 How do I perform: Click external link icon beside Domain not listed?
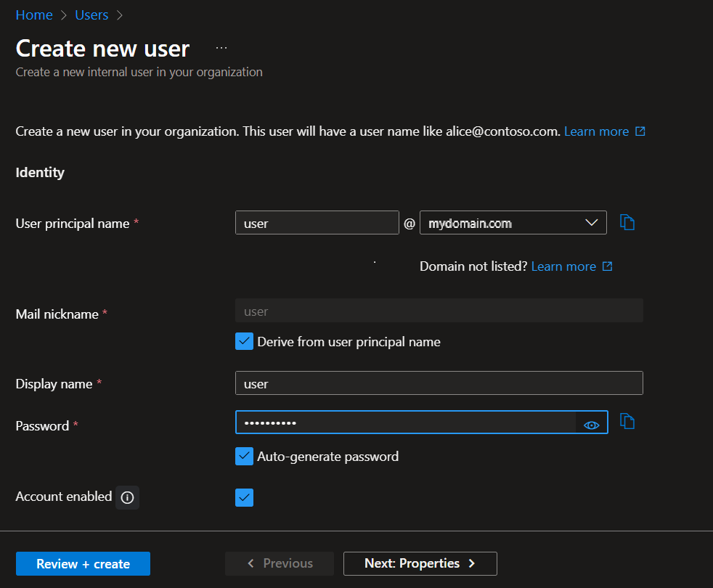coord(608,266)
